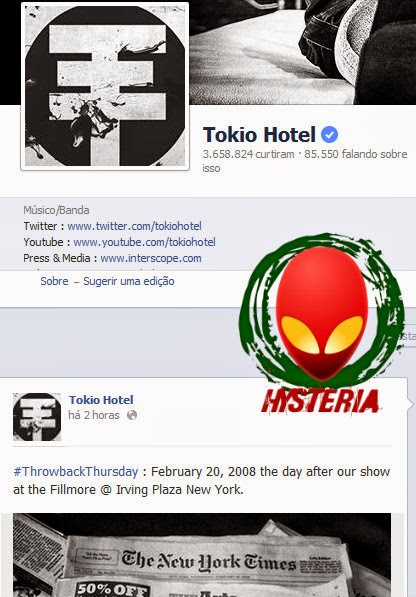The width and height of the screenshot is (416, 597).
Task: View the 85.550 falando sobre isso stat
Action: (305, 161)
